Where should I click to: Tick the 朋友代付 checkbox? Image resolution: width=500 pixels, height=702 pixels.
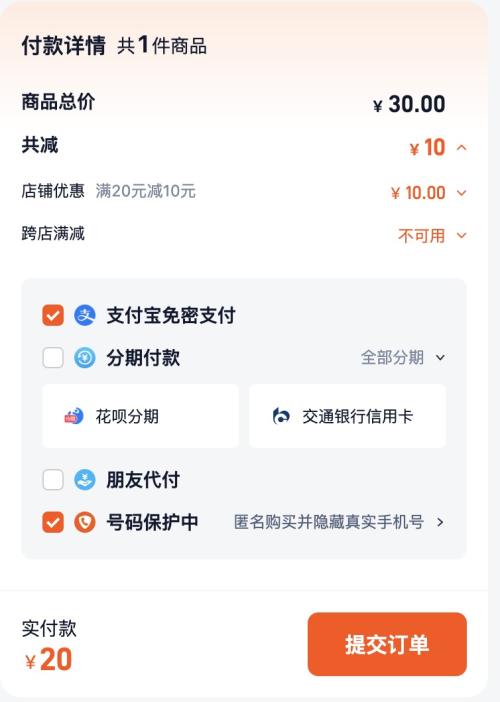[x=53, y=480]
